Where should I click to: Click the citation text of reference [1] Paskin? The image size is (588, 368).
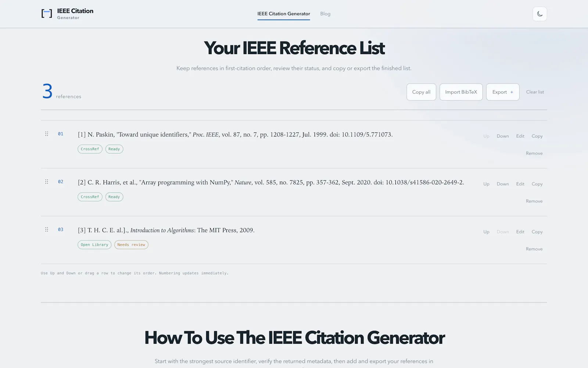tap(235, 135)
